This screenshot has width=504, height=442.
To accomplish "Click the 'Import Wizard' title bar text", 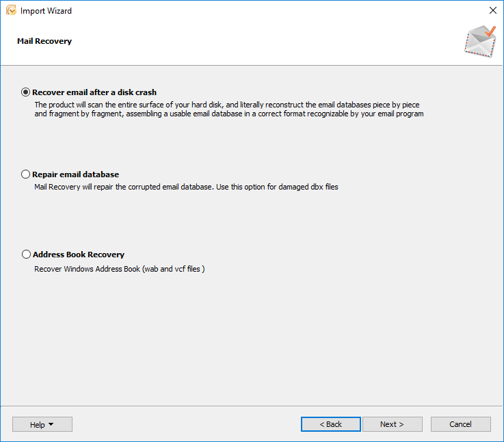I will coord(46,11).
